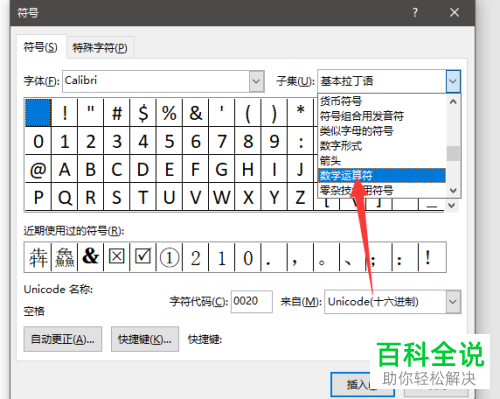Viewport: 500px width, 399px height.
Task: Pick the 。 recent symbol
Action: coord(326,257)
